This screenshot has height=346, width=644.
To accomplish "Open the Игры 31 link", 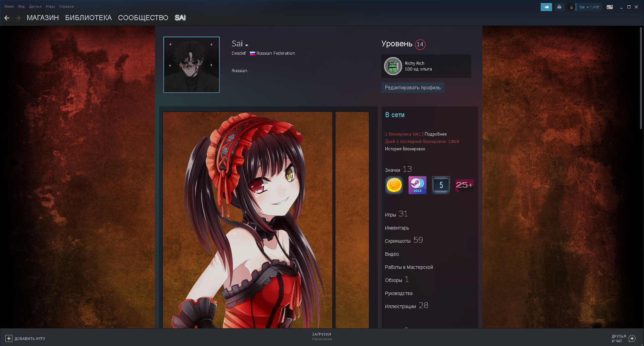I will click(396, 214).
